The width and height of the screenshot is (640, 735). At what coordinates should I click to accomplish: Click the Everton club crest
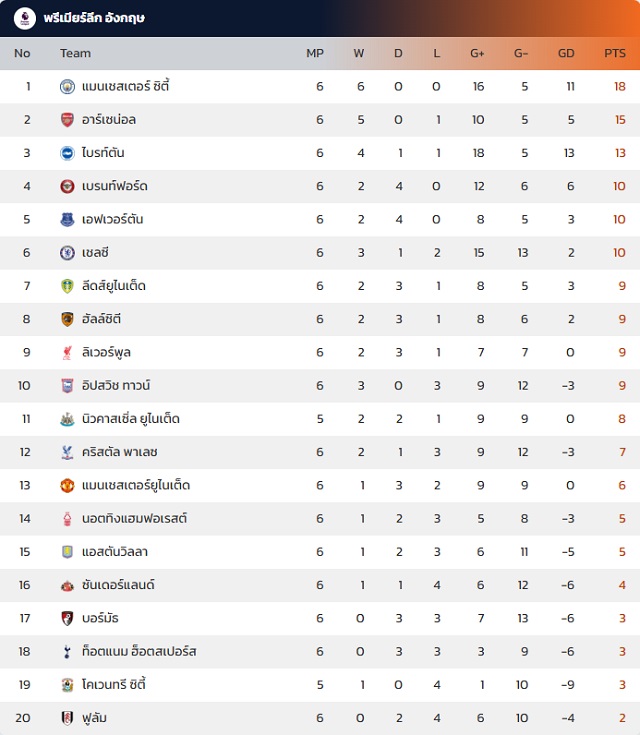[68, 220]
